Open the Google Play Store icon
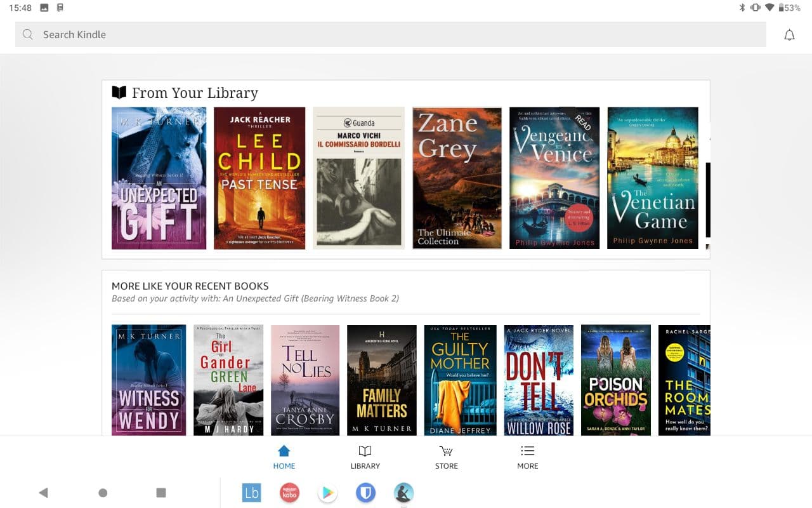This screenshot has width=812, height=508. click(x=327, y=493)
